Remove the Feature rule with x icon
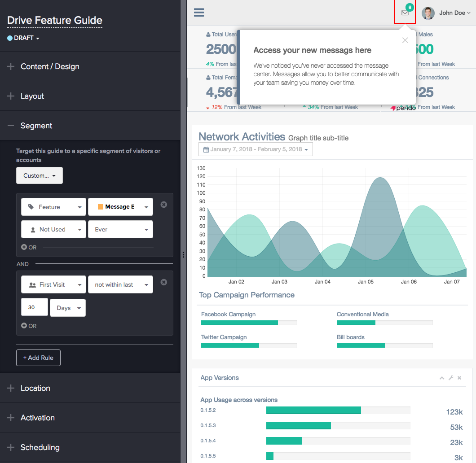 tap(164, 205)
